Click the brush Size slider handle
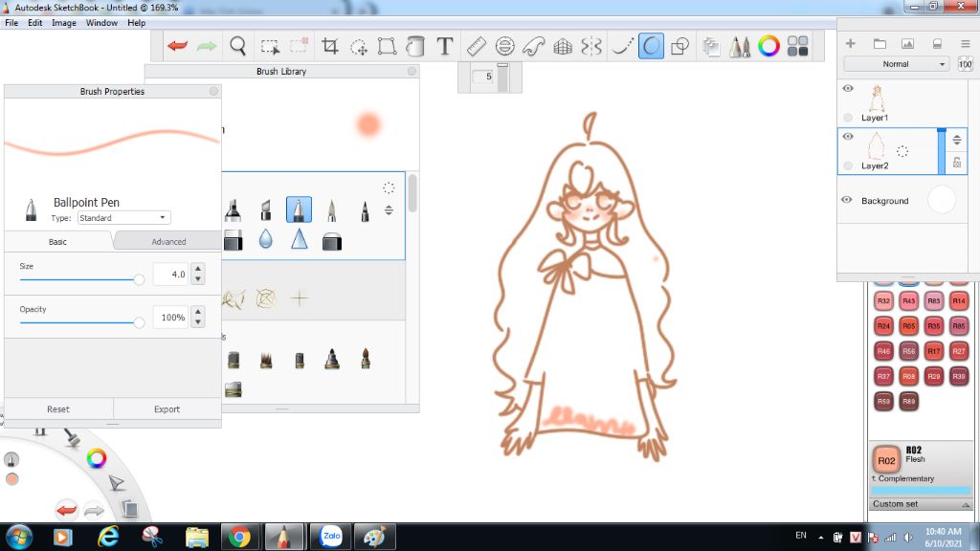This screenshot has height=551, width=980. (139, 279)
